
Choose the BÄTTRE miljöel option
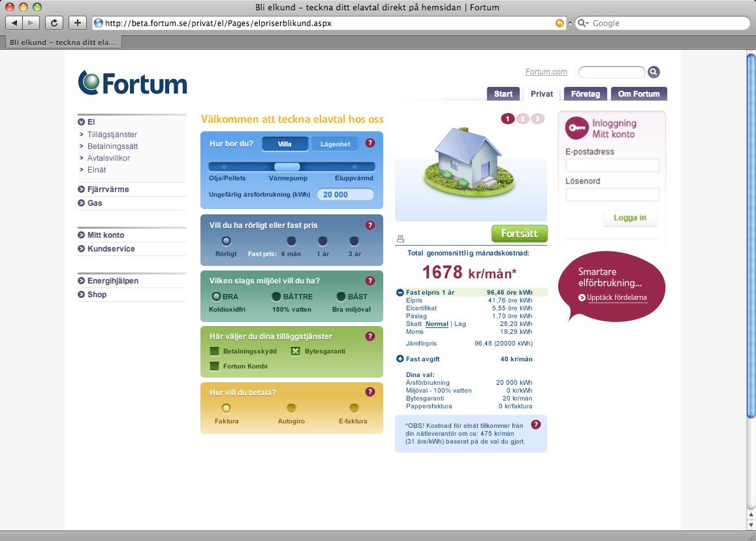point(276,297)
